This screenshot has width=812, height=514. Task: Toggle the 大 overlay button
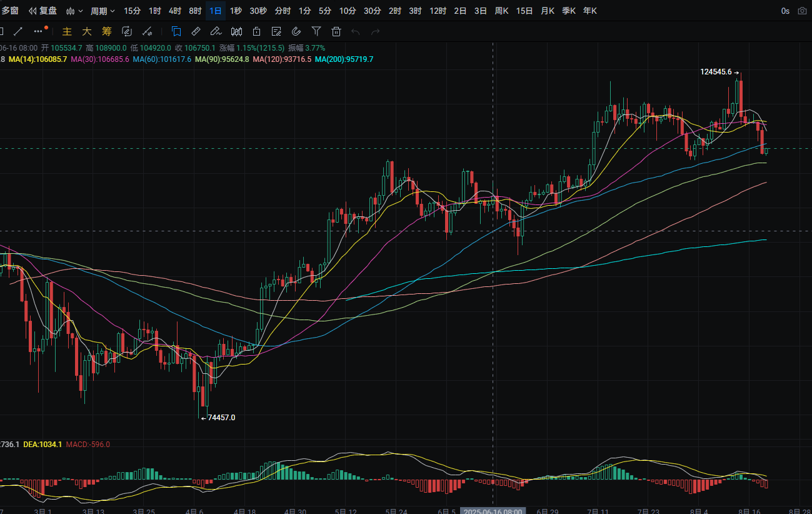coord(87,31)
